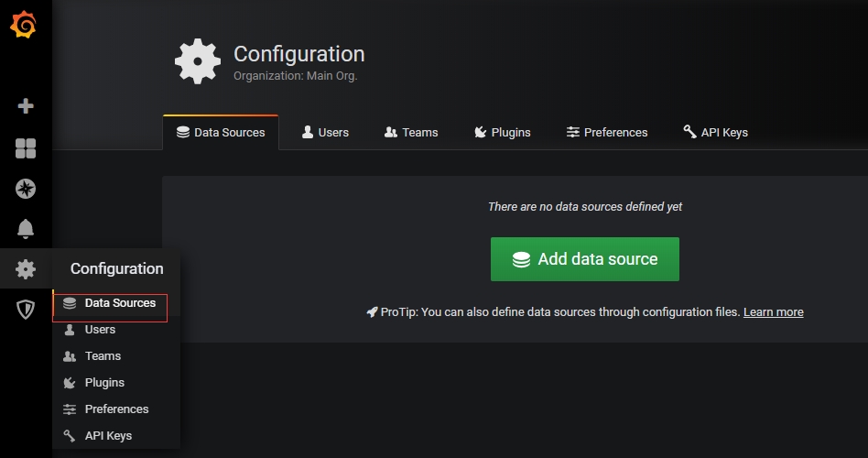The height and width of the screenshot is (458, 868).
Task: Choose Data Sources in the Configuration flyout menu
Action: pos(119,303)
